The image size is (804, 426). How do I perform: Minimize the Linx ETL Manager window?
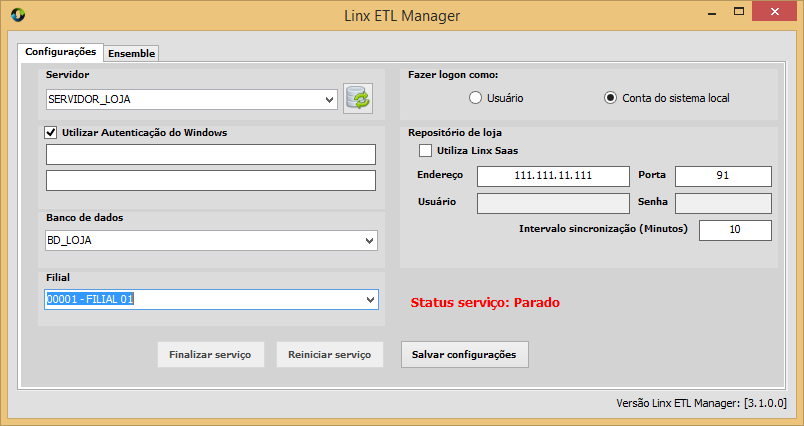point(712,12)
